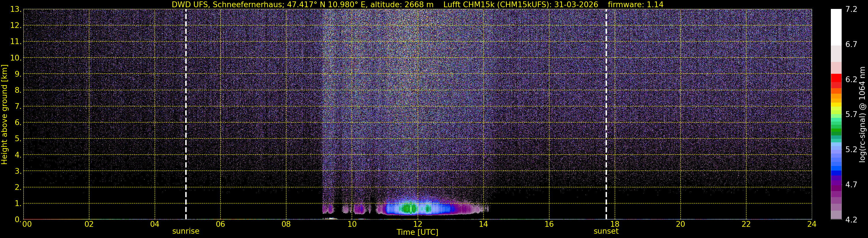The image size is (868, 238).
Task: Click the colorbar value 6.2
Action: [x=852, y=79]
